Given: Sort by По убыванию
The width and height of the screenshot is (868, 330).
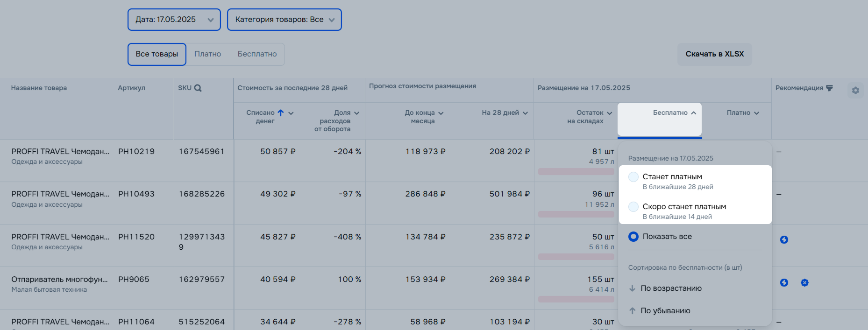Looking at the screenshot, I should (665, 311).
